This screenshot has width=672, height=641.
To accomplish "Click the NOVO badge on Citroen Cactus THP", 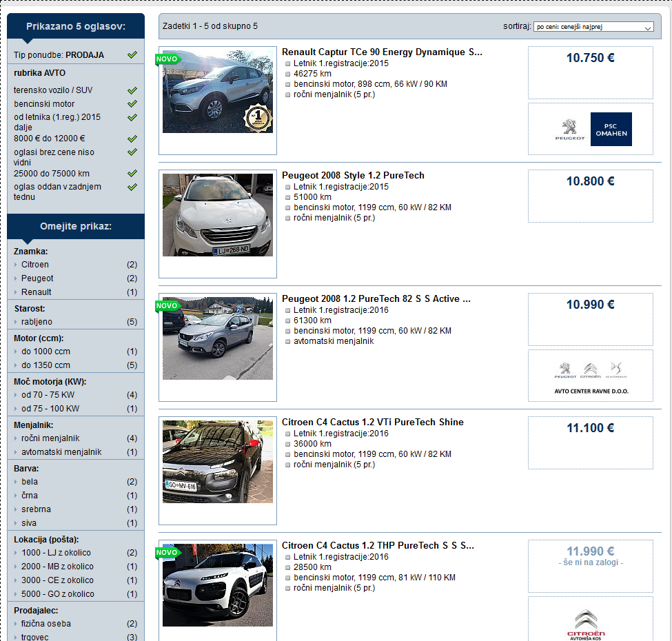I will 167,553.
